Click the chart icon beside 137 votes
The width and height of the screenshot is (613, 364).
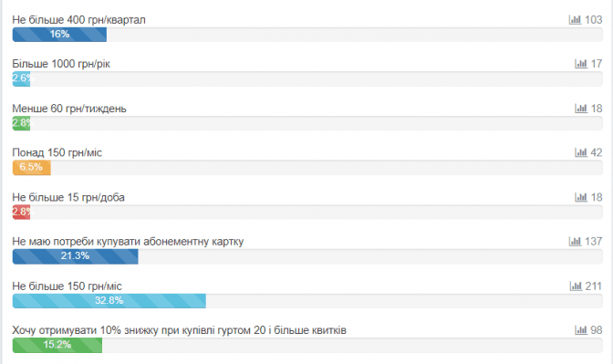[x=575, y=241]
